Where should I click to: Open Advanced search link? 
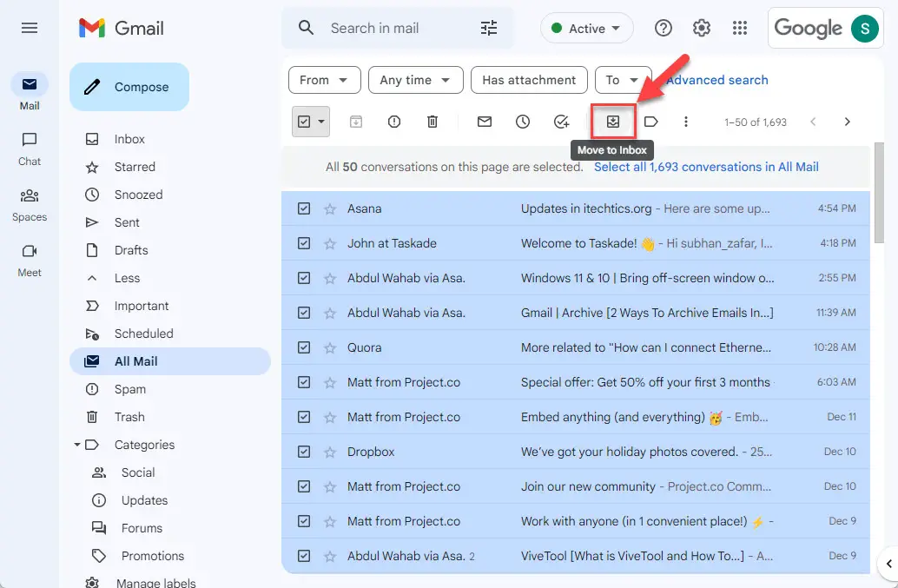[x=716, y=80]
